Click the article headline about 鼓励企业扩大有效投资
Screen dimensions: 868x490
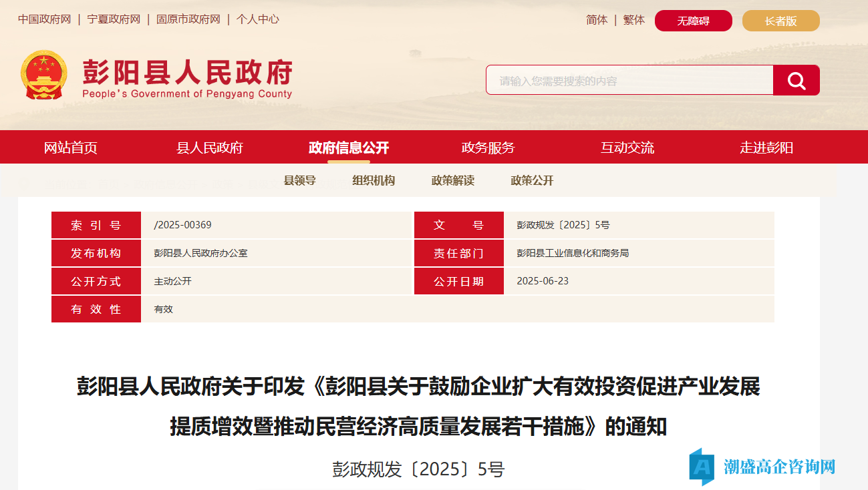click(418, 405)
